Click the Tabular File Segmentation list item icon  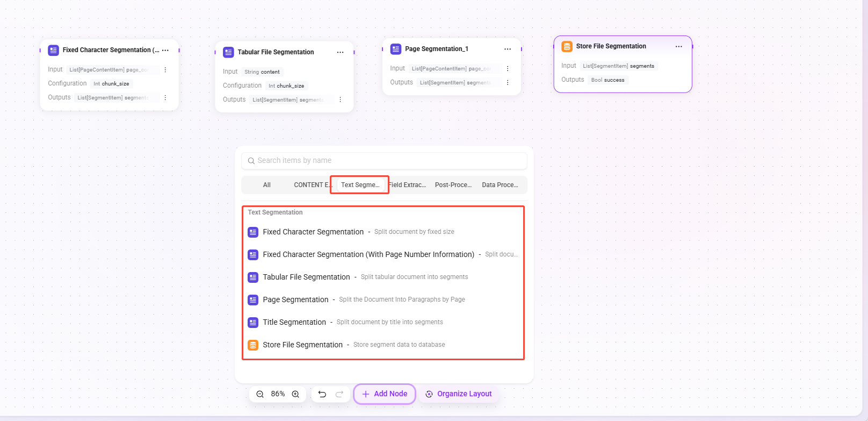253,277
